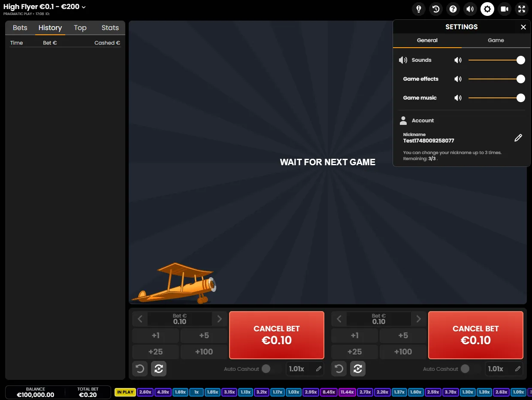Image resolution: width=532 pixels, height=400 pixels.
Task: Open the 1.69x result chip
Action: click(181, 392)
